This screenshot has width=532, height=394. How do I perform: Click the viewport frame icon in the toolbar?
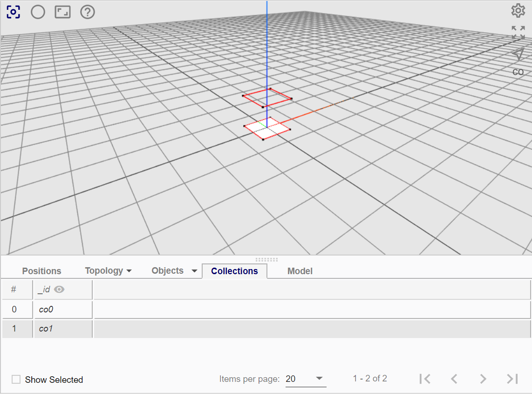point(62,12)
